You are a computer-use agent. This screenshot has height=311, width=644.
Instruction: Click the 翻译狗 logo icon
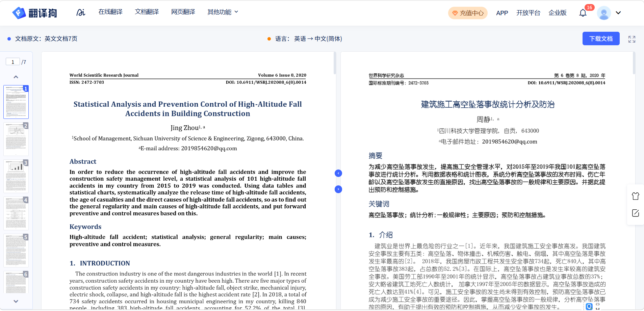[19, 13]
